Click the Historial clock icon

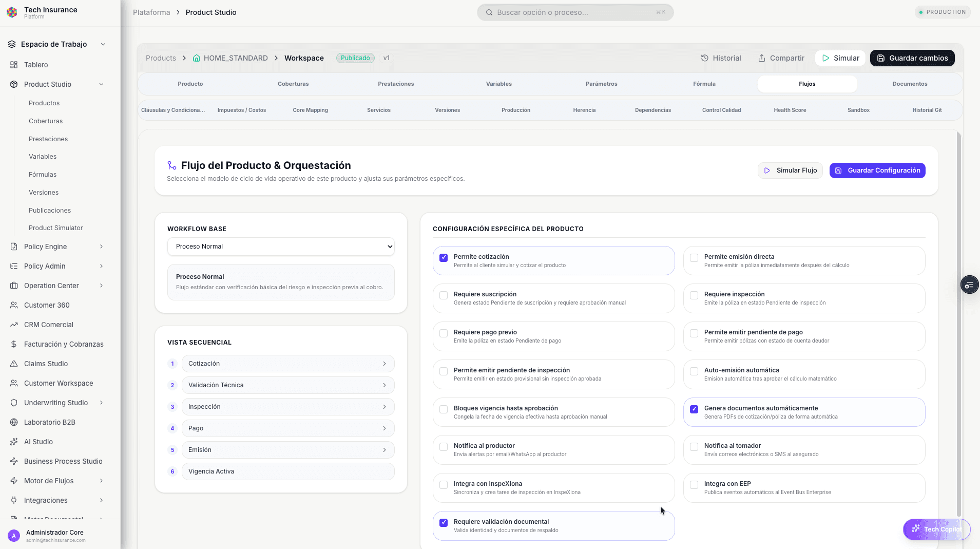click(705, 58)
